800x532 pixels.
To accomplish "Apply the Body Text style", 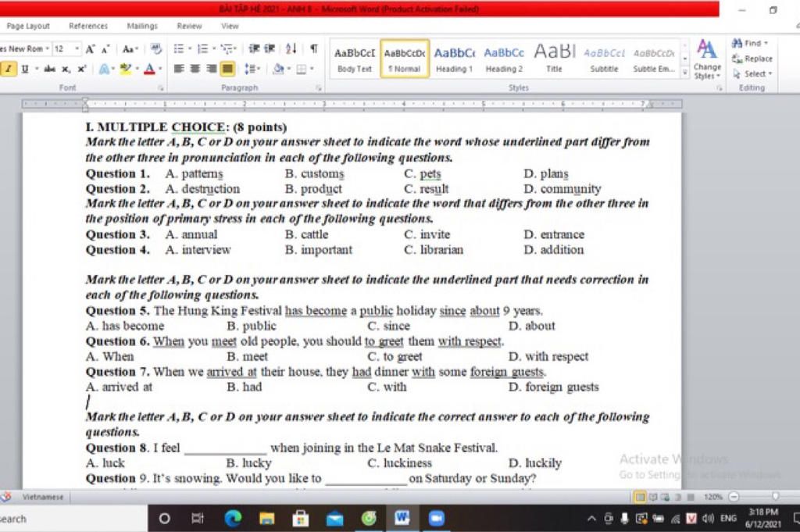I will tap(355, 59).
